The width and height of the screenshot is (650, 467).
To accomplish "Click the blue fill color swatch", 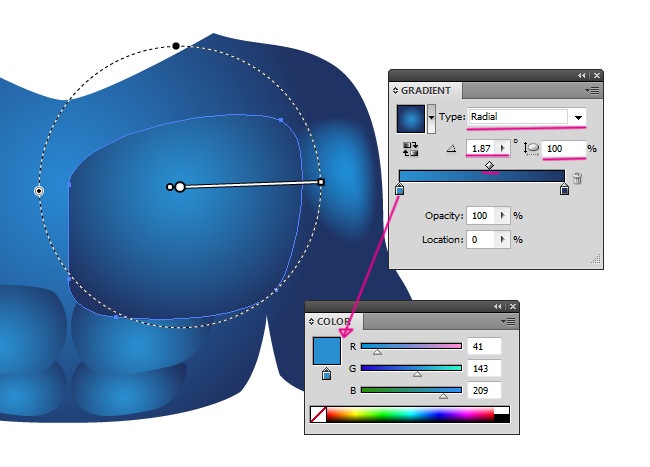I will point(326,351).
